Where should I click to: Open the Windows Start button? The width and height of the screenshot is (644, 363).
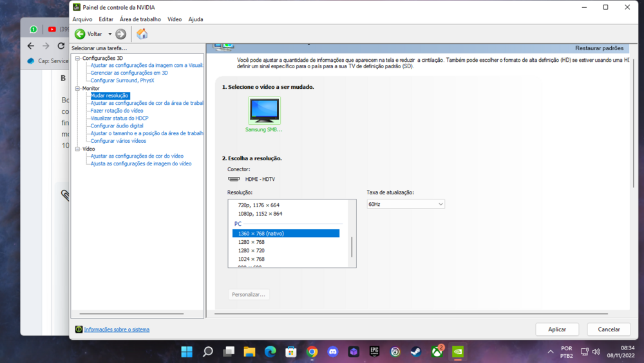[x=187, y=352]
